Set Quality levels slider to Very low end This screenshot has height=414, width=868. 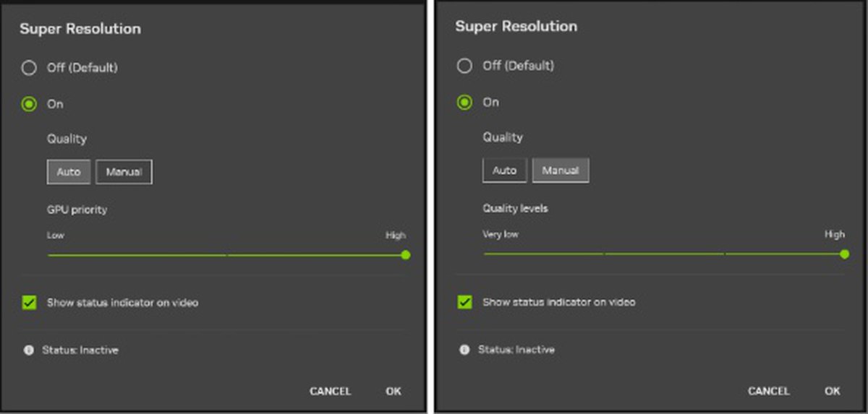pyautogui.click(x=485, y=254)
